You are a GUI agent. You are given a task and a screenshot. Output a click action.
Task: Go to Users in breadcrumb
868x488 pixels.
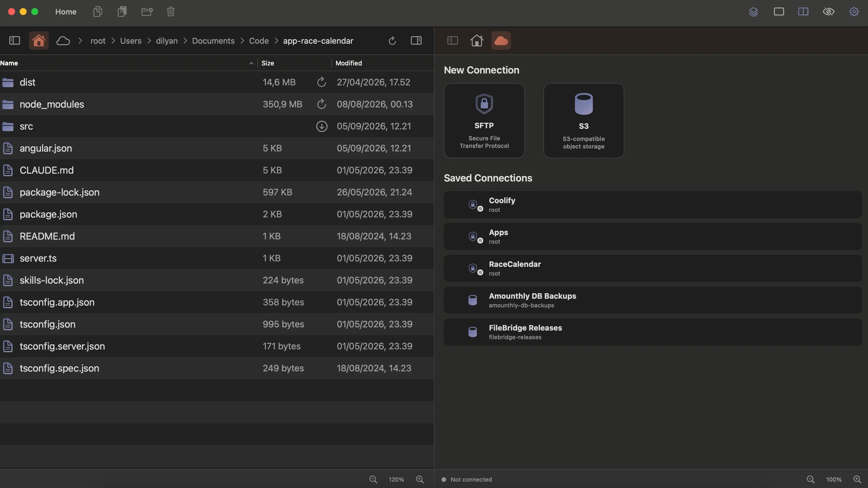tap(131, 41)
